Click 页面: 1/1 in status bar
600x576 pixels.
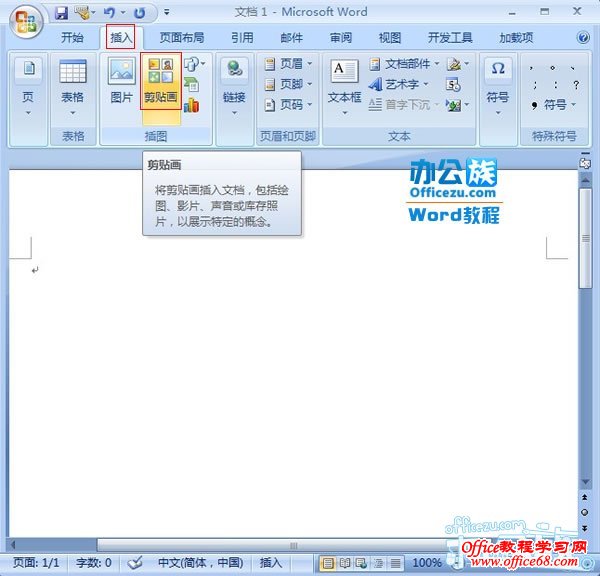pos(36,563)
